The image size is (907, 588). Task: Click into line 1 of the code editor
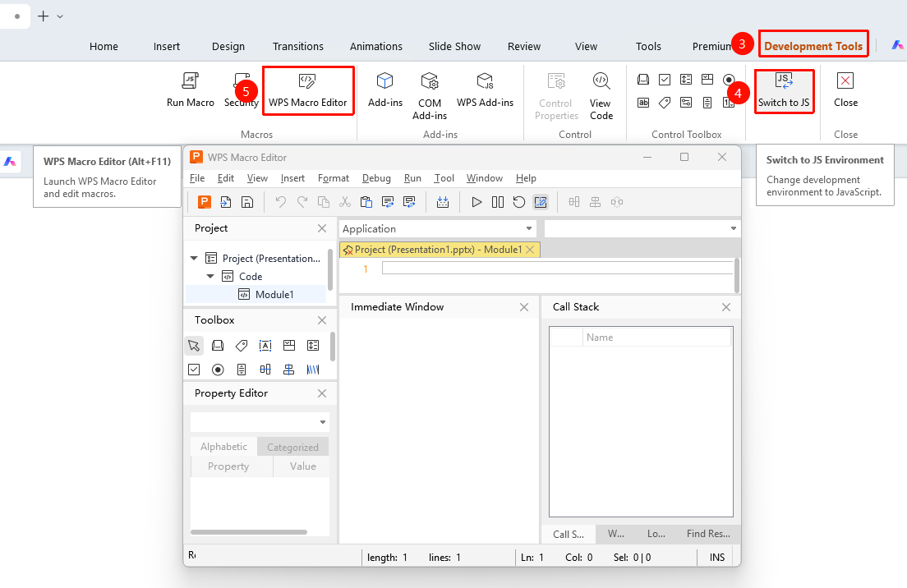[557, 269]
